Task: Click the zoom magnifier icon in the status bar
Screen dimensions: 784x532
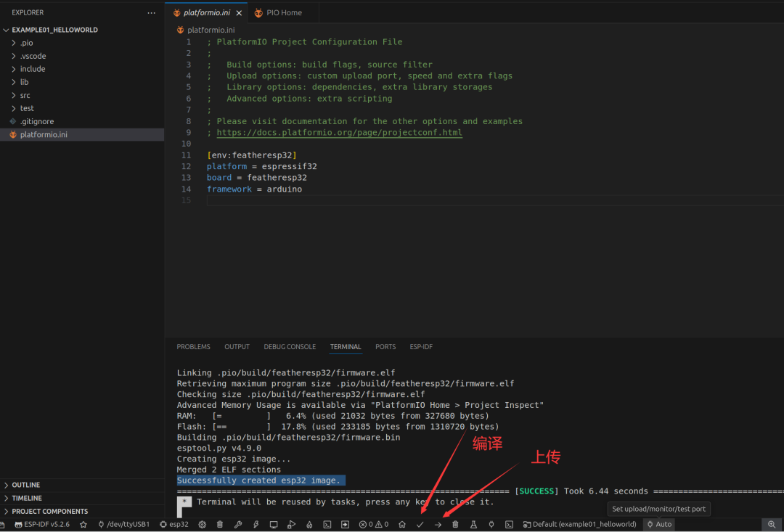Action: 772,525
